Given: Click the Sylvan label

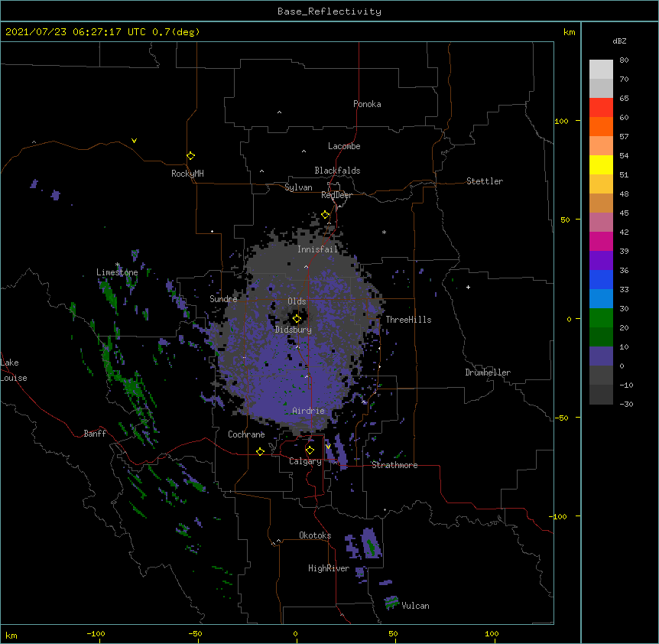Looking at the screenshot, I should click(298, 187).
